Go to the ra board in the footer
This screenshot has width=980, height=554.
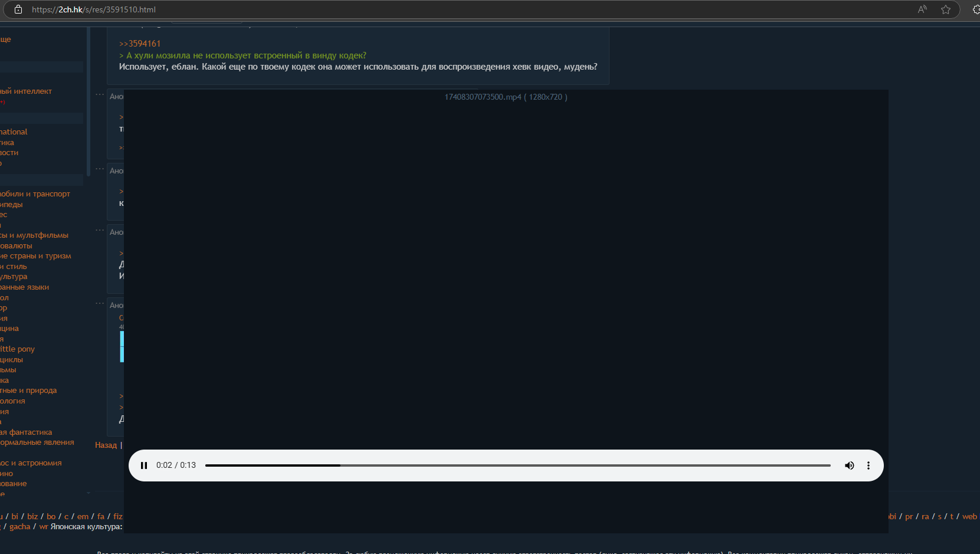pyautogui.click(x=925, y=516)
